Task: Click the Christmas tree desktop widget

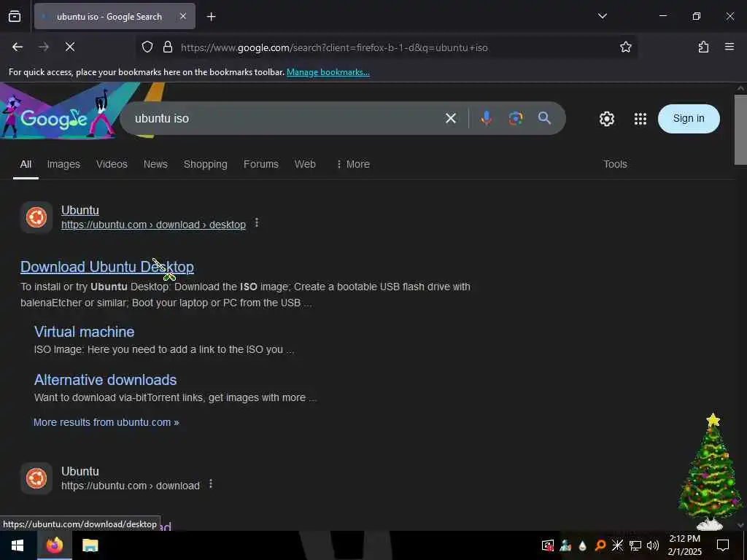Action: click(x=710, y=472)
